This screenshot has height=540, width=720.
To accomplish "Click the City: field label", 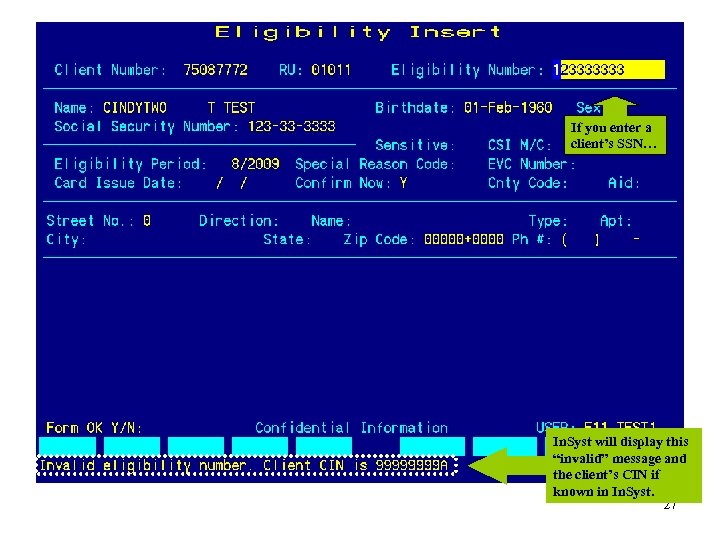I will [66, 240].
